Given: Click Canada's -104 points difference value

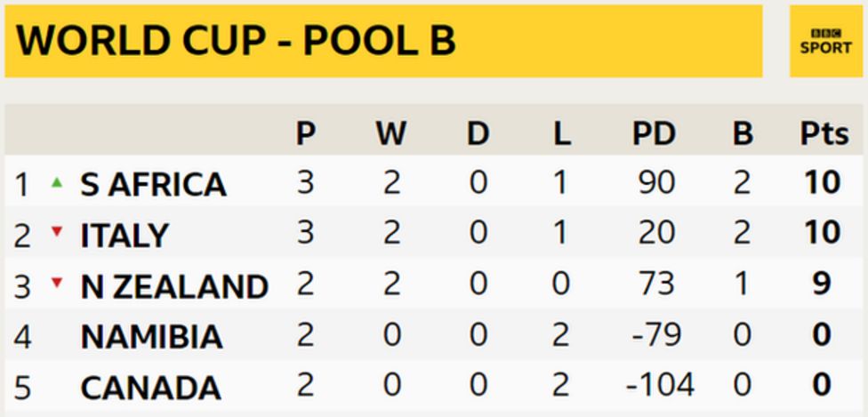Looking at the screenshot, I should [659, 385].
